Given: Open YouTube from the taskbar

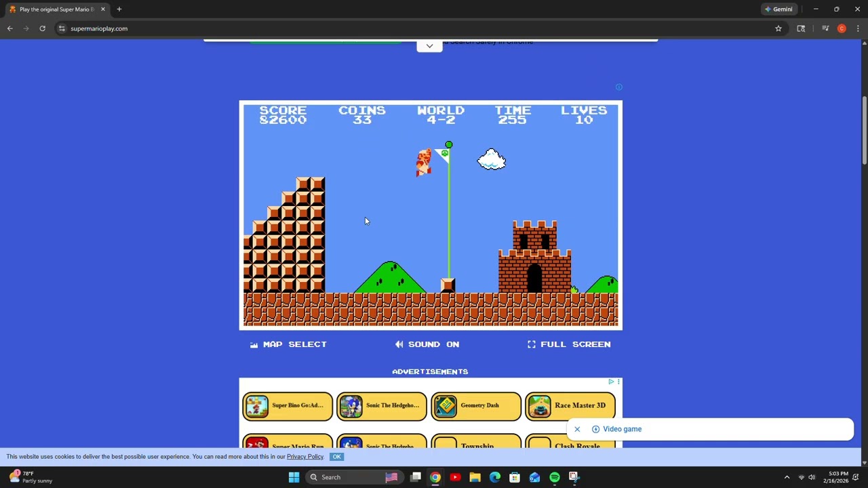Looking at the screenshot, I should (x=455, y=477).
